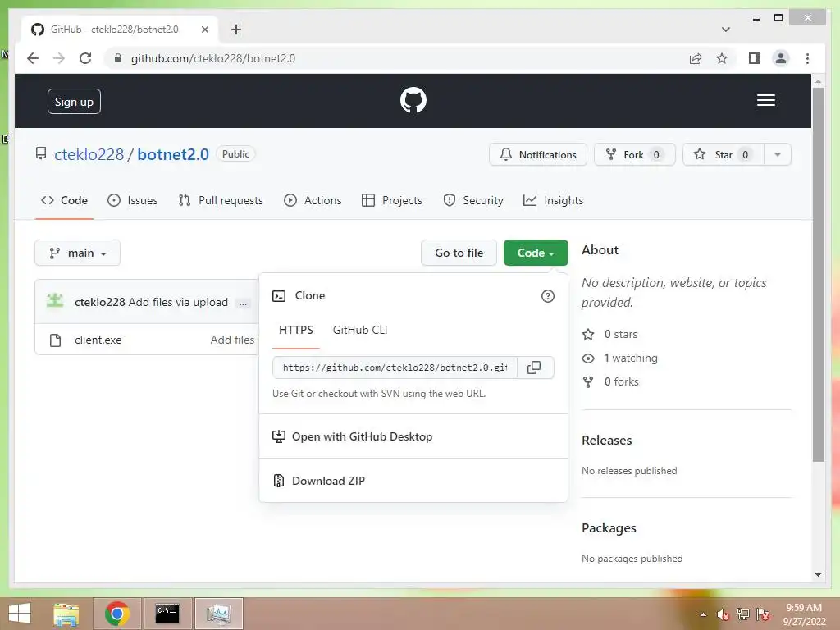Click the file icon beside client.exe
The height and width of the screenshot is (630, 840).
[x=55, y=340]
